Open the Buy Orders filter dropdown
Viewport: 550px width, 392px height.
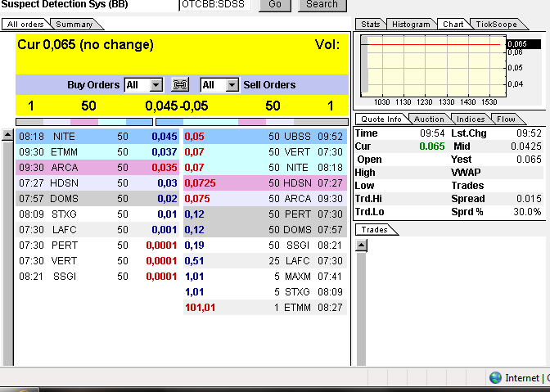(x=143, y=85)
